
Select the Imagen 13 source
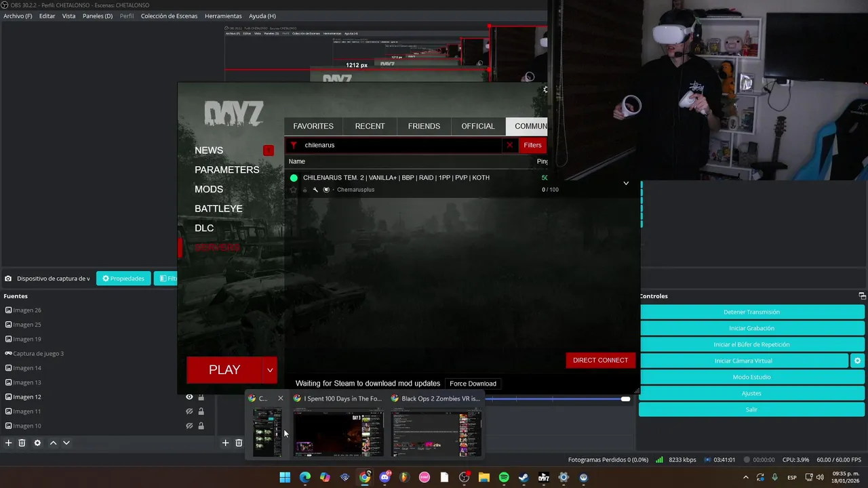(x=27, y=382)
